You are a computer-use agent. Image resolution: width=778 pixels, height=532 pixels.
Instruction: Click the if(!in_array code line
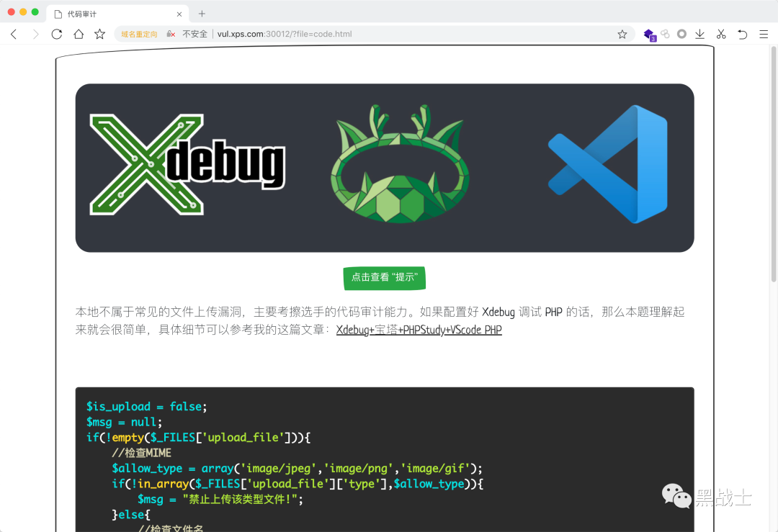tap(298, 484)
